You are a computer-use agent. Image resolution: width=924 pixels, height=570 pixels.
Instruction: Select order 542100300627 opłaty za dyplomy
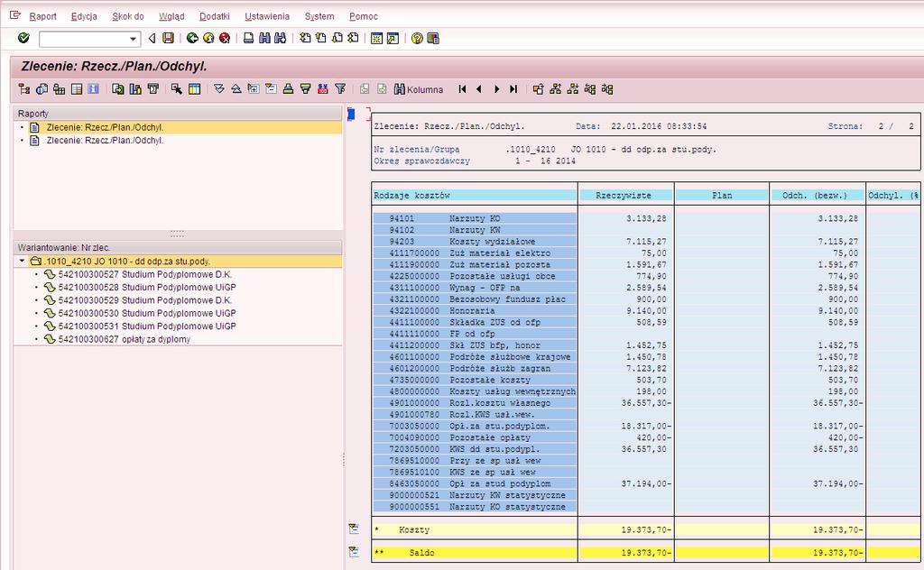(x=125, y=339)
